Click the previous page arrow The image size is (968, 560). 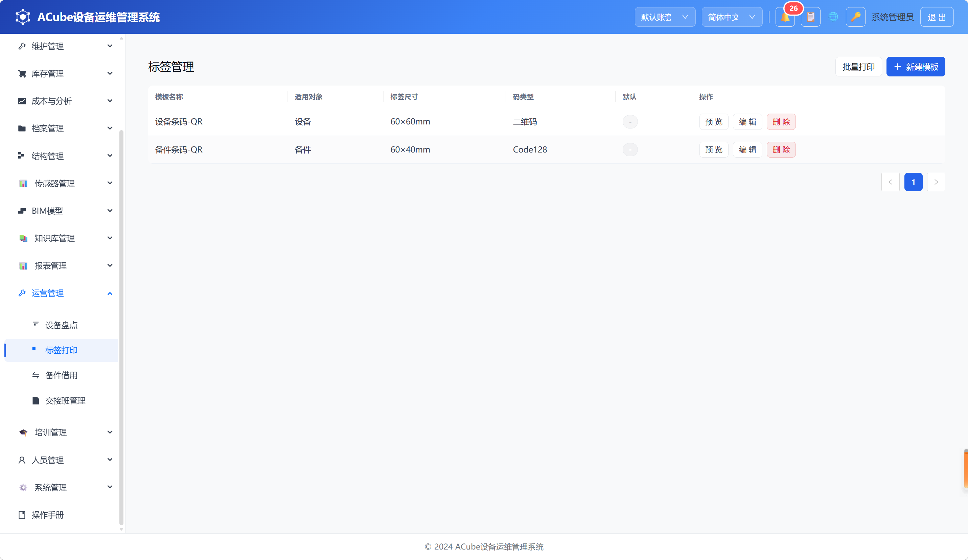pos(891,182)
